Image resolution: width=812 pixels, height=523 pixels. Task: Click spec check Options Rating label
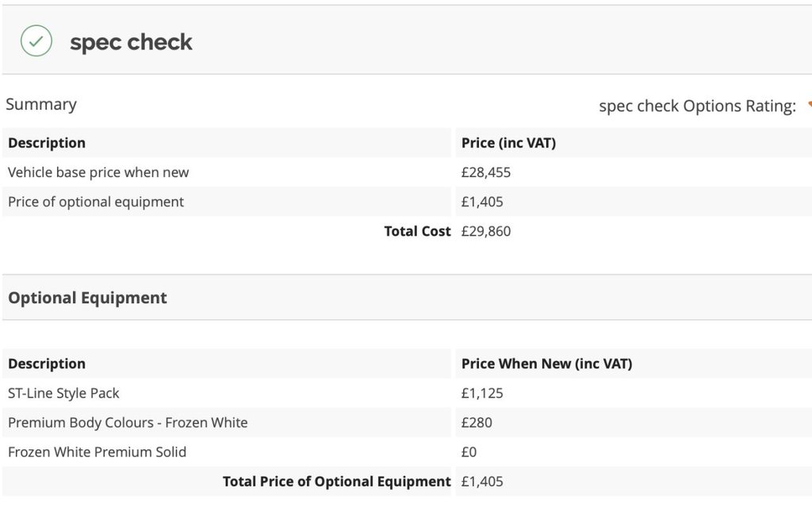(697, 106)
